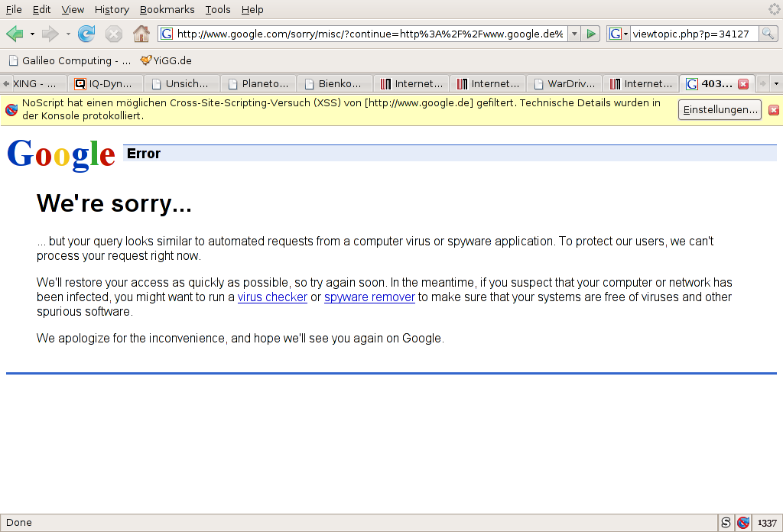The width and height of the screenshot is (783, 532).
Task: Switch to the first Internet... tab
Action: (412, 84)
